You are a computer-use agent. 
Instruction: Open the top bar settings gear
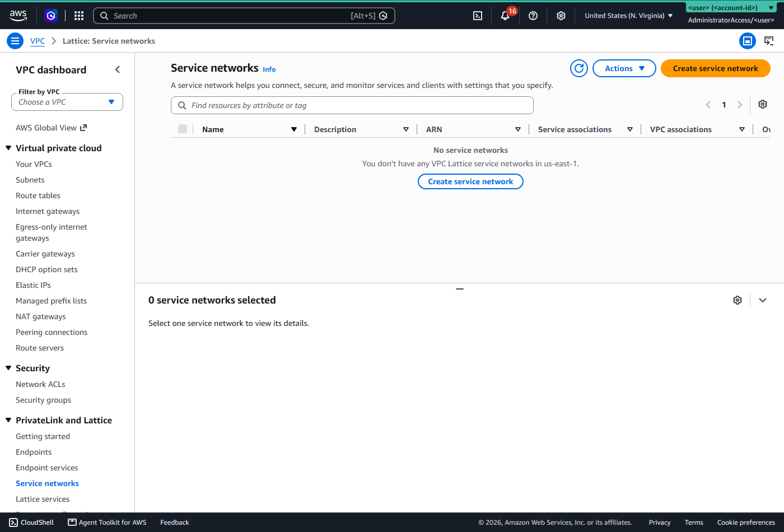click(561, 16)
